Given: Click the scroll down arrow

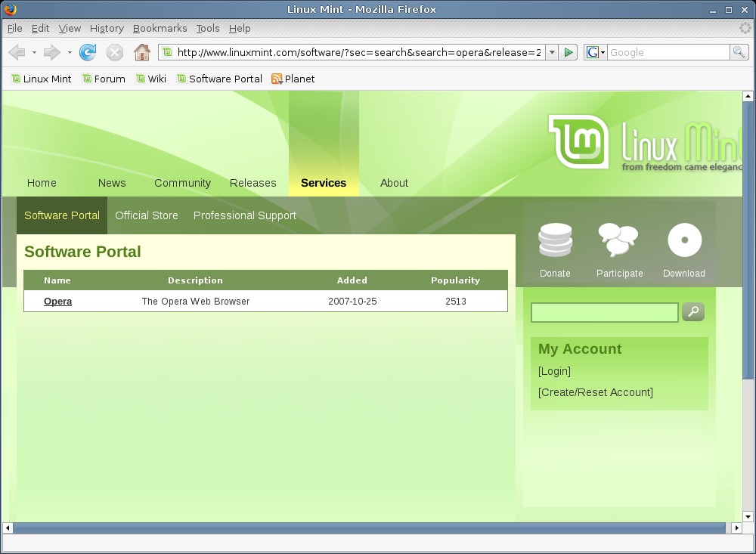Looking at the screenshot, I should pyautogui.click(x=748, y=516).
